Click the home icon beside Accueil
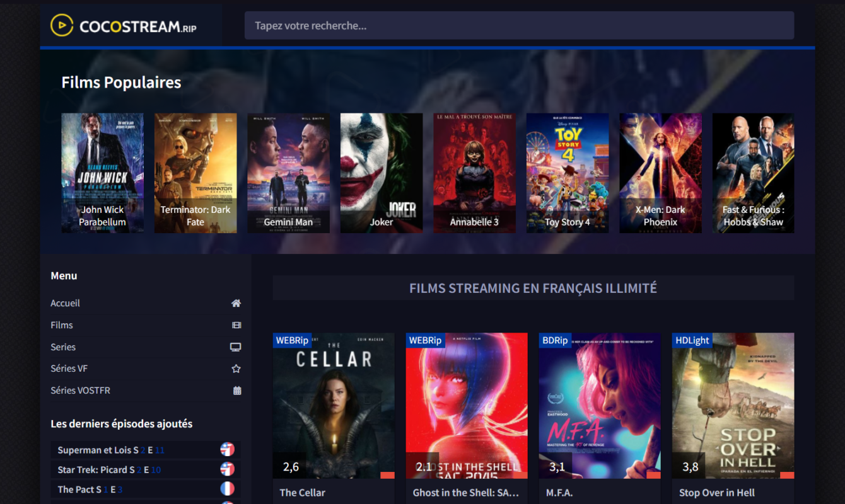 [236, 303]
